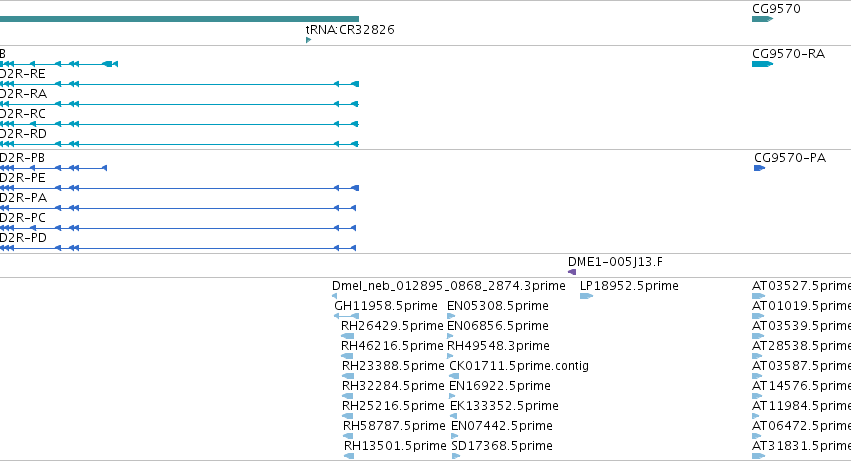Click the LP18952.5prime arrow glyph

pos(586,296)
